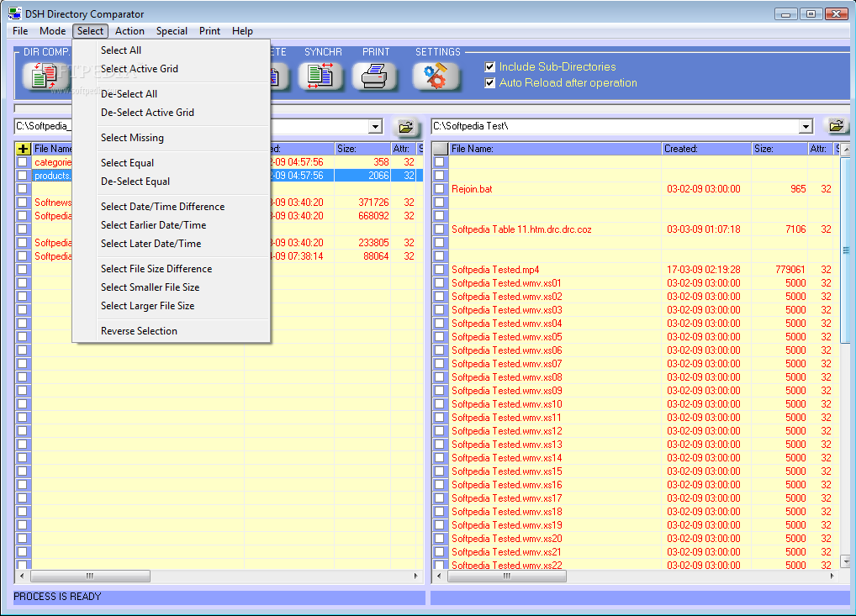Click the right grid Size column header
856x616 pixels.
779,149
